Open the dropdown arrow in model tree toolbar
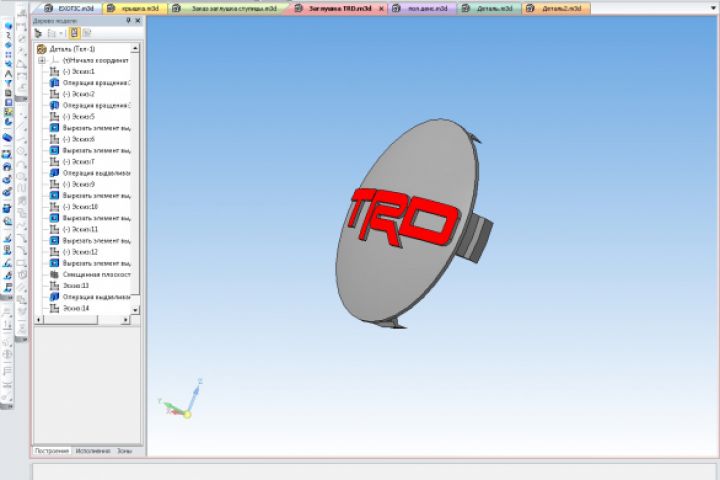720x480 pixels. point(61,34)
